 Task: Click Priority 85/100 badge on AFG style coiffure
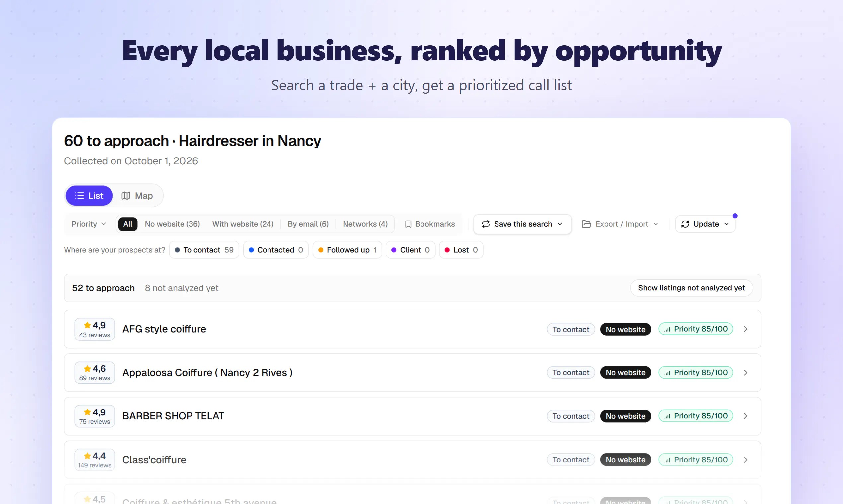[696, 329]
